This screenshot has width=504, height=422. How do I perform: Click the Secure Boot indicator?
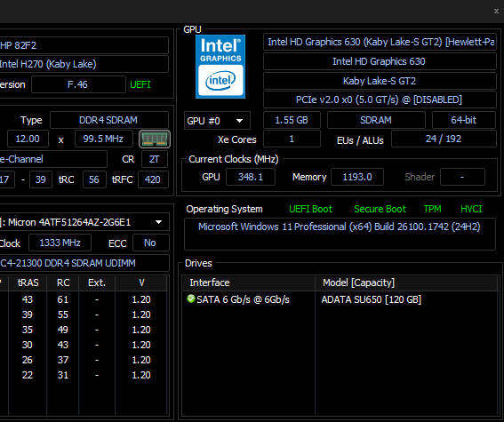[x=380, y=209]
